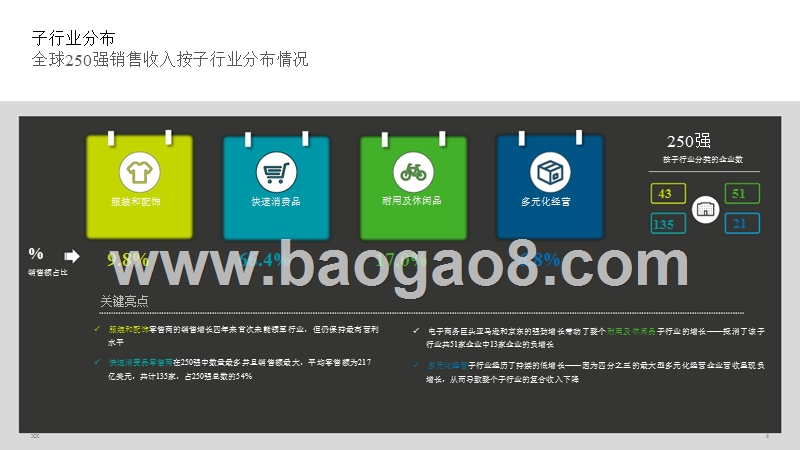The width and height of the screenshot is (800, 450).
Task: Click the checkmark before the 快速消费品零售商 bullet
Action: (x=97, y=362)
